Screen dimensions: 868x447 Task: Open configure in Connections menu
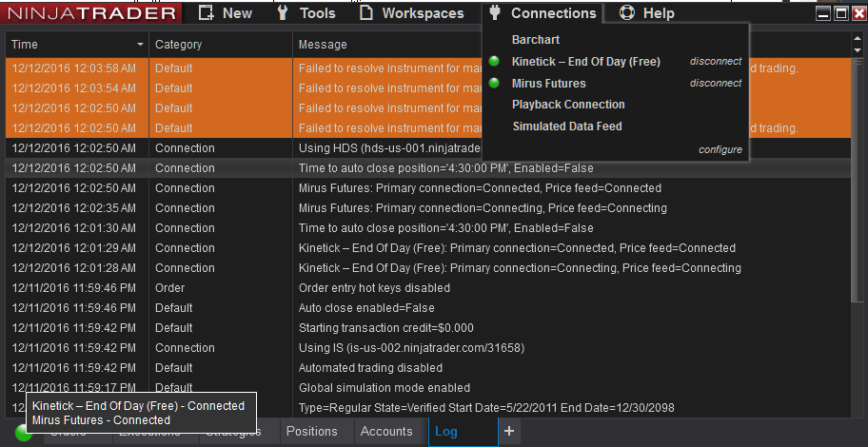tap(720, 149)
